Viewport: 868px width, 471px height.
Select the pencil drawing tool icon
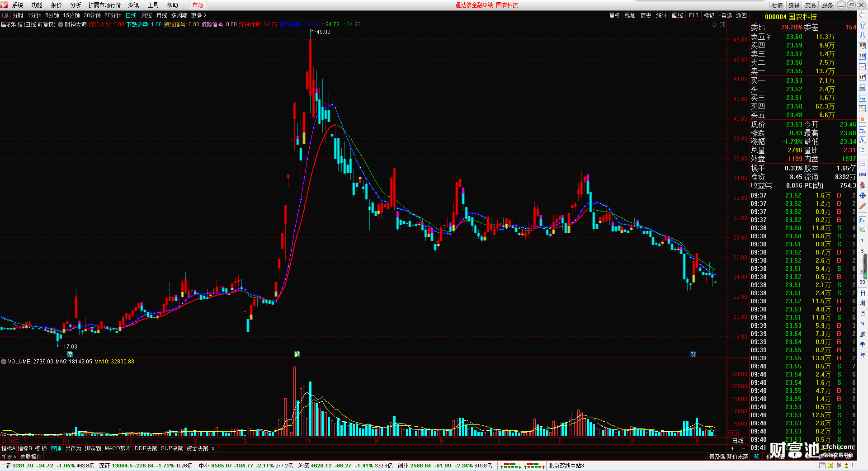coord(862,206)
